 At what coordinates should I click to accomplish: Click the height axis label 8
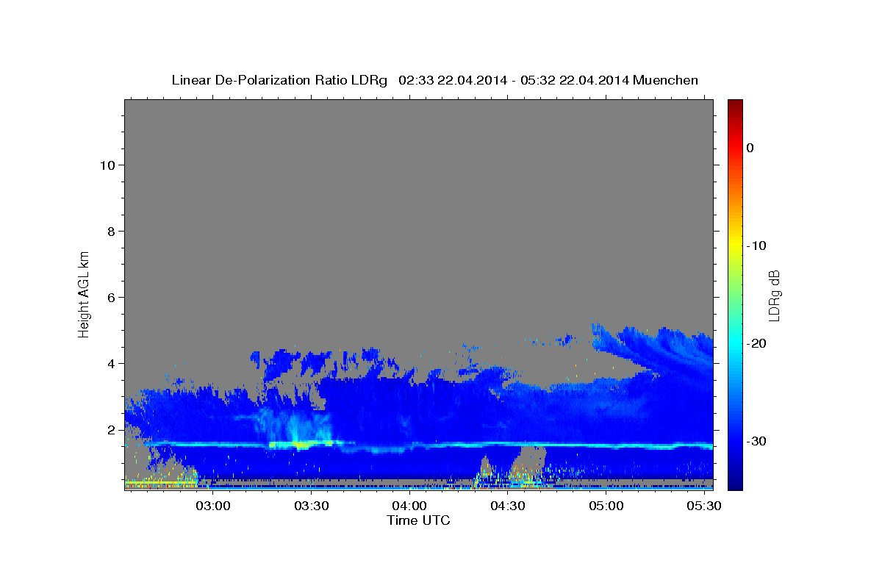110,231
